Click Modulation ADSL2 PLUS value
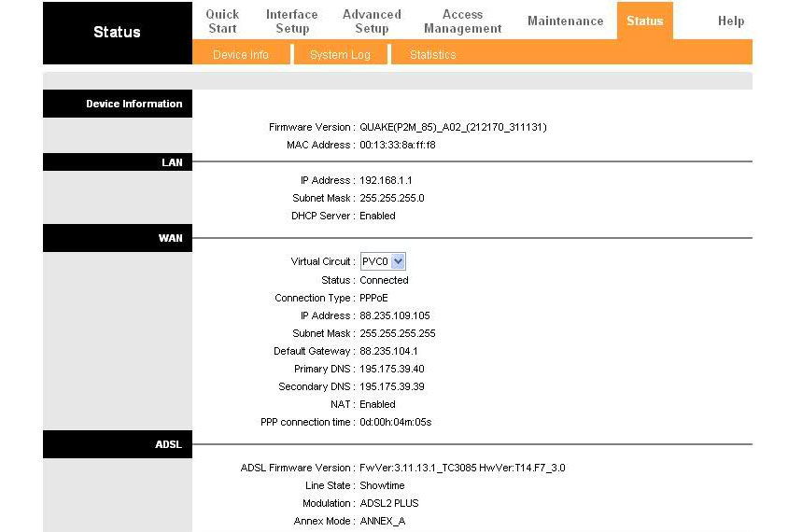 (x=389, y=503)
